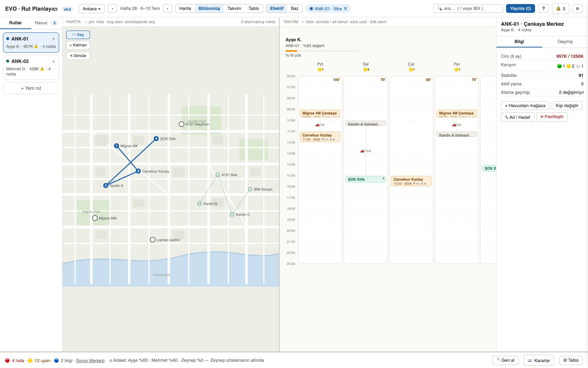Open help question mark button
The width and height of the screenshot is (588, 368).
(x=543, y=8)
